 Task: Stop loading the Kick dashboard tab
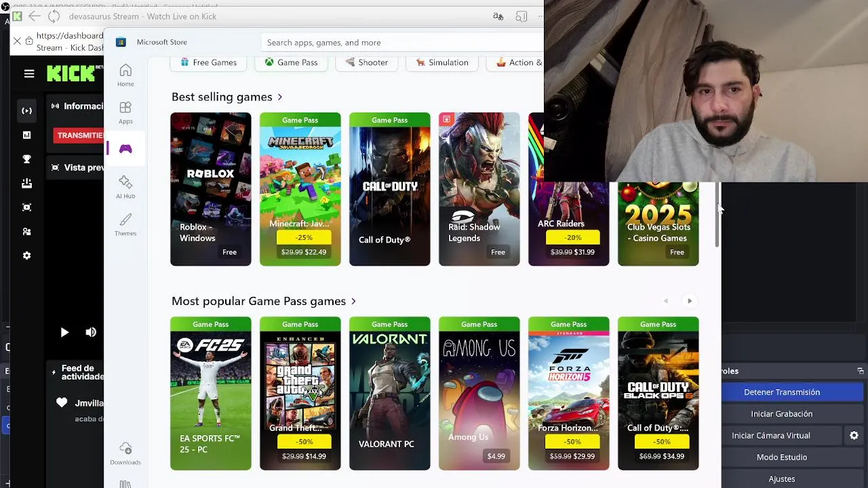pos(17,41)
